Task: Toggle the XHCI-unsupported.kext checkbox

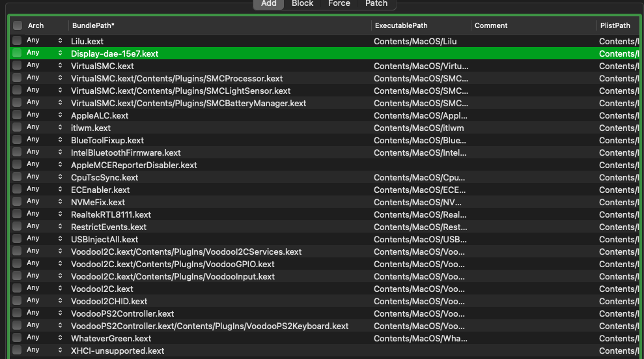Action: point(17,349)
